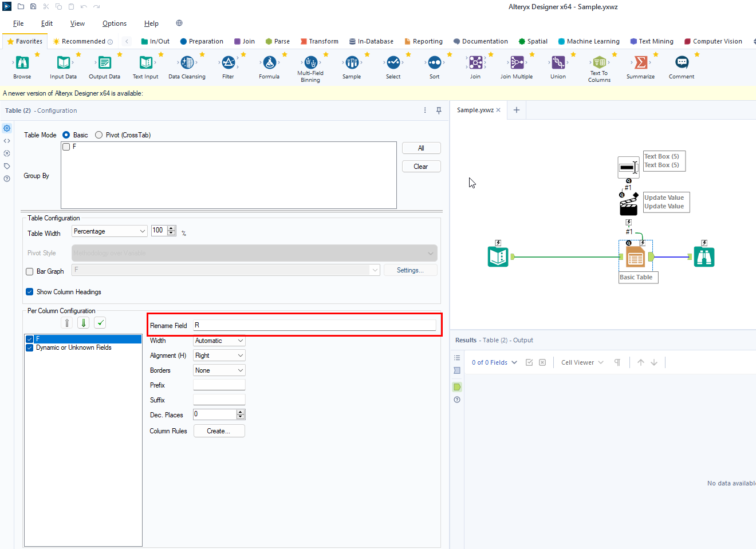Choose the Multi-Field Binning tool
The height and width of the screenshot is (549, 756).
point(310,64)
